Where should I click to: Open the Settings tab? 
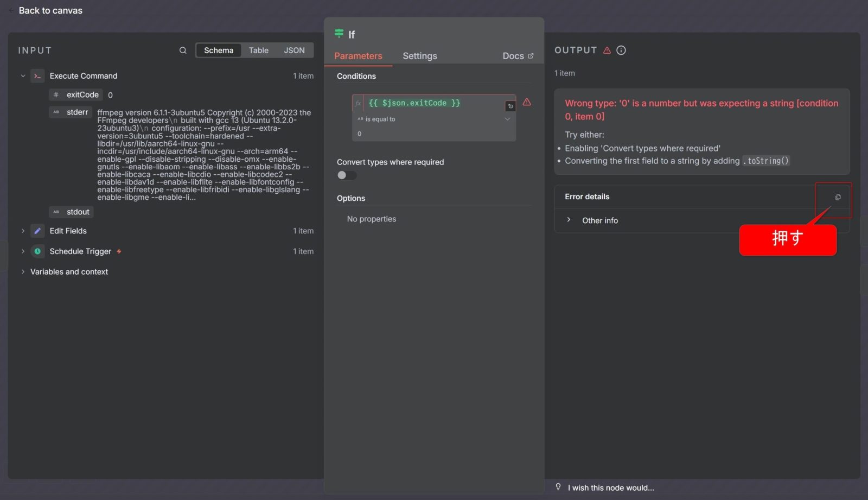tap(419, 56)
